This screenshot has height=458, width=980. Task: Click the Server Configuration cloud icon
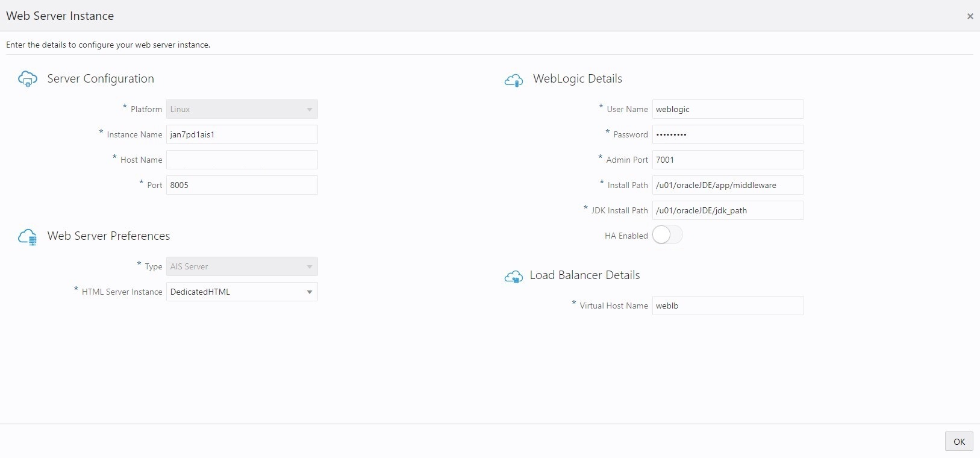pos(28,79)
